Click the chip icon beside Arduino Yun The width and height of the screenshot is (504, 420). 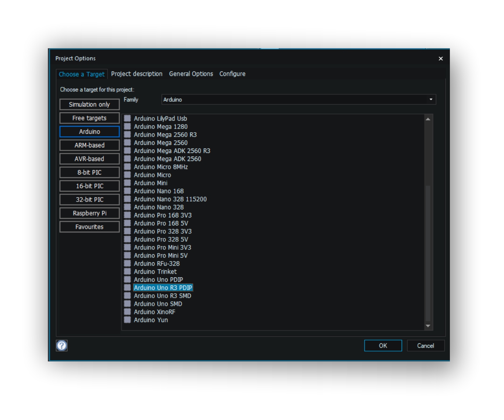point(127,320)
